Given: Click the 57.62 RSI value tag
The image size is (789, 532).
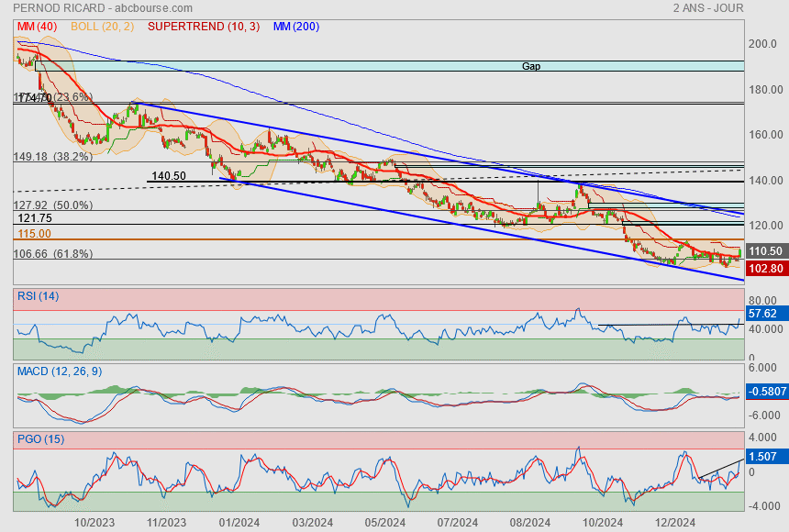Looking at the screenshot, I should pyautogui.click(x=766, y=314).
